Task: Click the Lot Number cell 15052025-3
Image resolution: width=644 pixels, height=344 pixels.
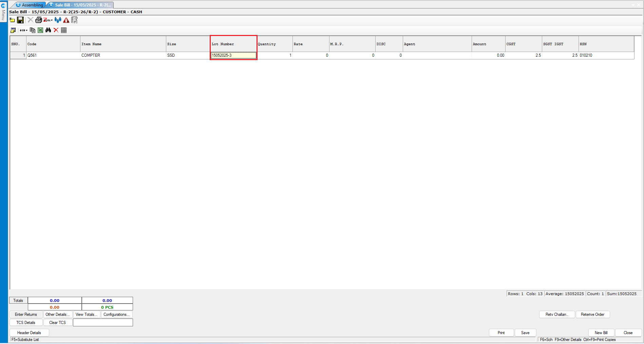Action: click(233, 55)
